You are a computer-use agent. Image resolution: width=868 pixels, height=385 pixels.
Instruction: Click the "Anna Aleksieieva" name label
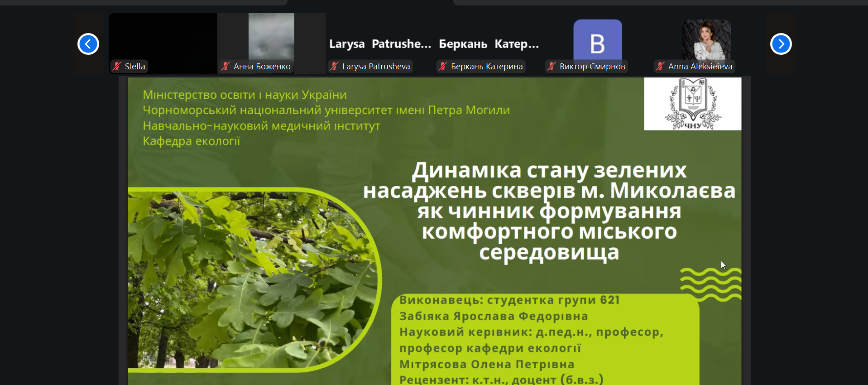click(x=700, y=66)
